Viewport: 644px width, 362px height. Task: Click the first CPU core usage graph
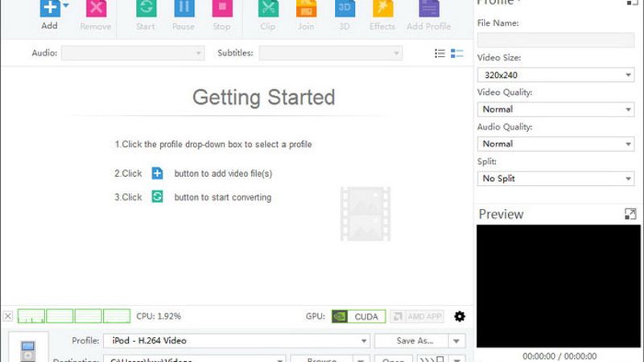tap(31, 316)
